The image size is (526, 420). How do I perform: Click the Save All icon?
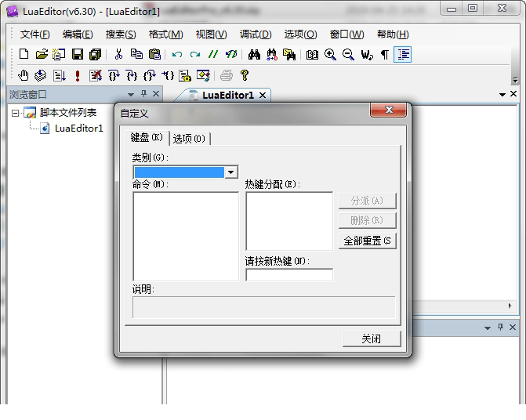point(96,54)
